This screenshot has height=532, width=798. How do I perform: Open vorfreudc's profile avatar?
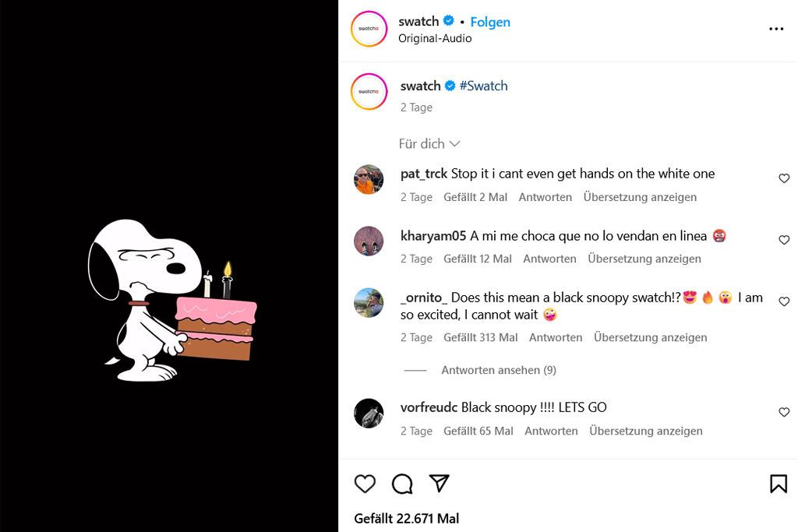(x=369, y=413)
